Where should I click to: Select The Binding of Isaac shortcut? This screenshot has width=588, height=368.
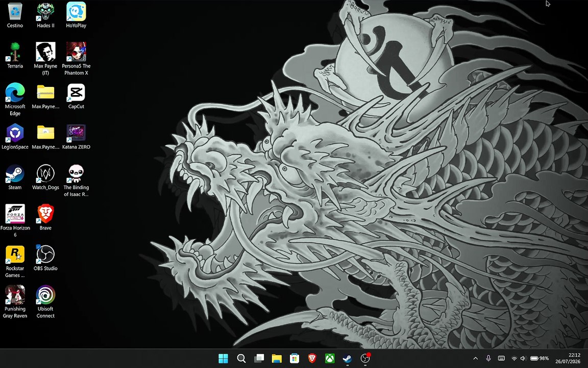(x=76, y=180)
